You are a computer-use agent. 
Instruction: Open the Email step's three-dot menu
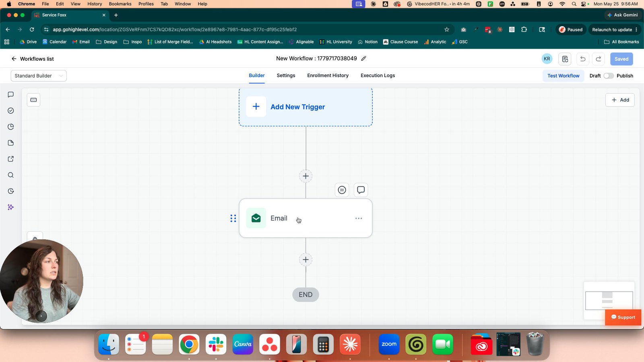click(359, 218)
